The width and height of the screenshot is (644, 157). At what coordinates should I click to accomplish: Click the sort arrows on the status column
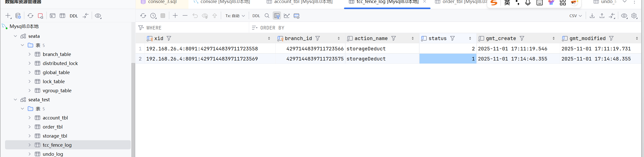click(x=470, y=38)
